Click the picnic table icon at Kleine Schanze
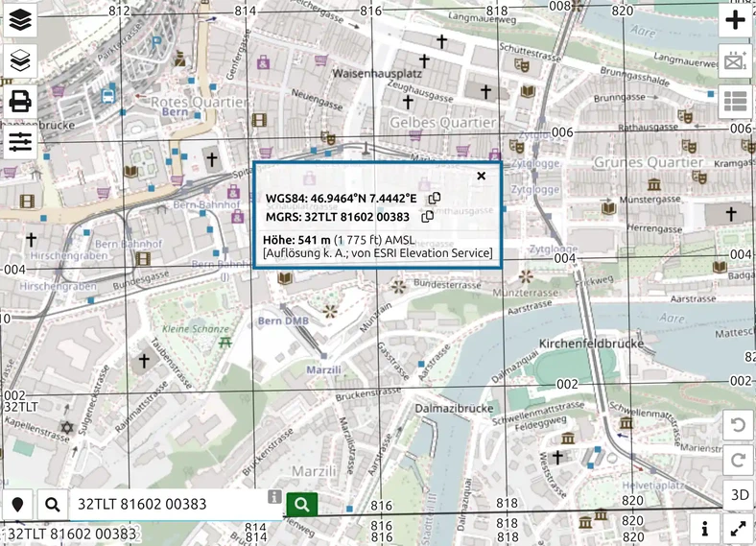 pyautogui.click(x=224, y=343)
